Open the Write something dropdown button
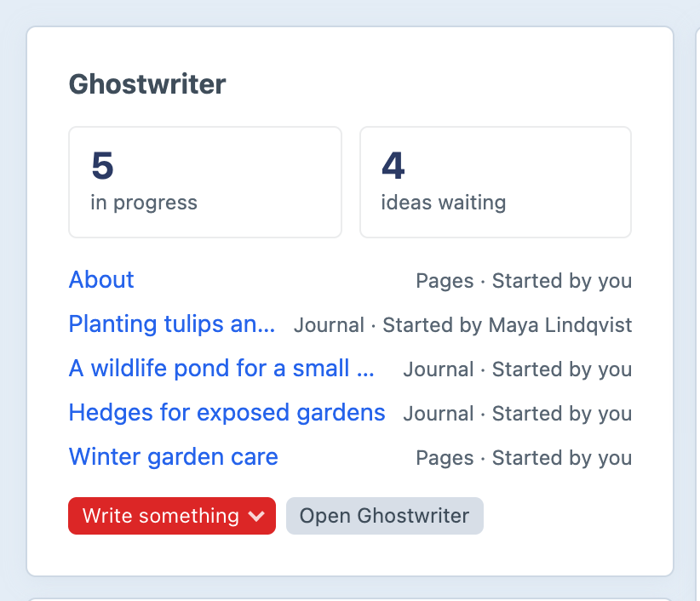 pos(172,516)
